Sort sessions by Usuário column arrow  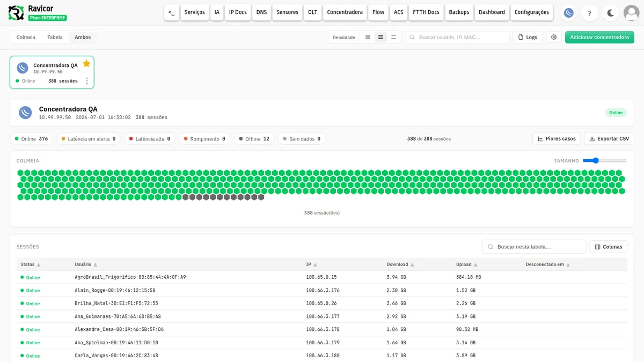pos(96,265)
